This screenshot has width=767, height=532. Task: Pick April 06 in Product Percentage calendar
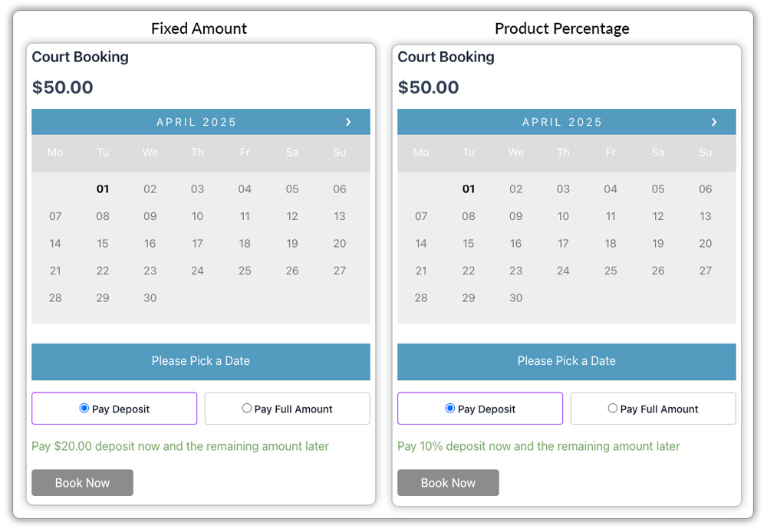(x=706, y=189)
